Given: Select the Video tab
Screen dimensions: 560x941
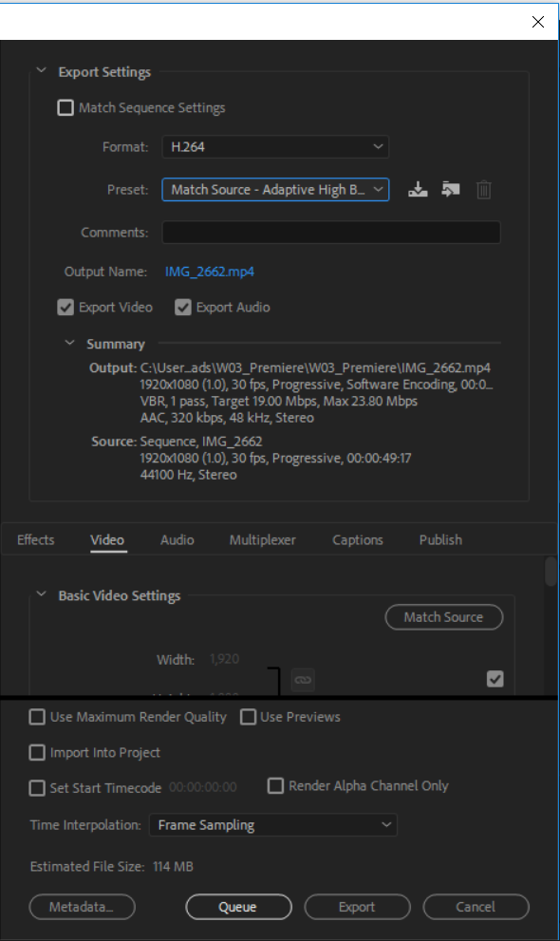Looking at the screenshot, I should point(107,540).
